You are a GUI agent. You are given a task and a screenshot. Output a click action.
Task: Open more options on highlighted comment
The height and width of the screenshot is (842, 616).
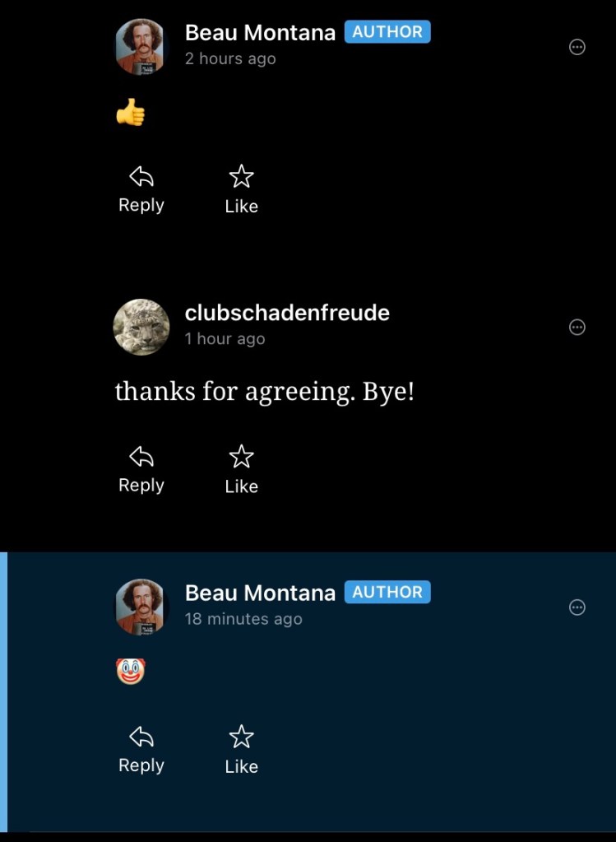[x=577, y=607]
